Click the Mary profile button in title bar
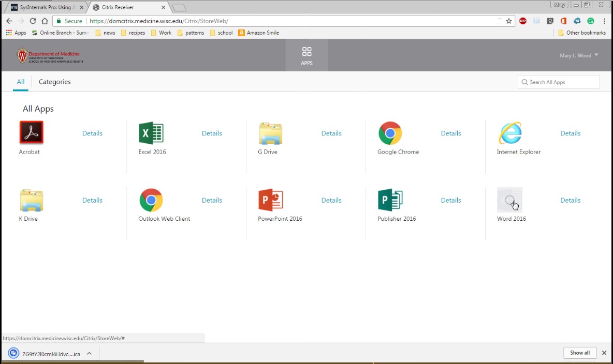613x364 pixels. pyautogui.click(x=560, y=5)
